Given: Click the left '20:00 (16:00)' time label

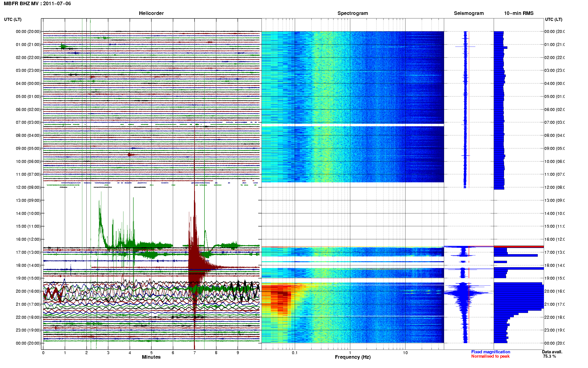Looking at the screenshot, I should pos(28,291).
